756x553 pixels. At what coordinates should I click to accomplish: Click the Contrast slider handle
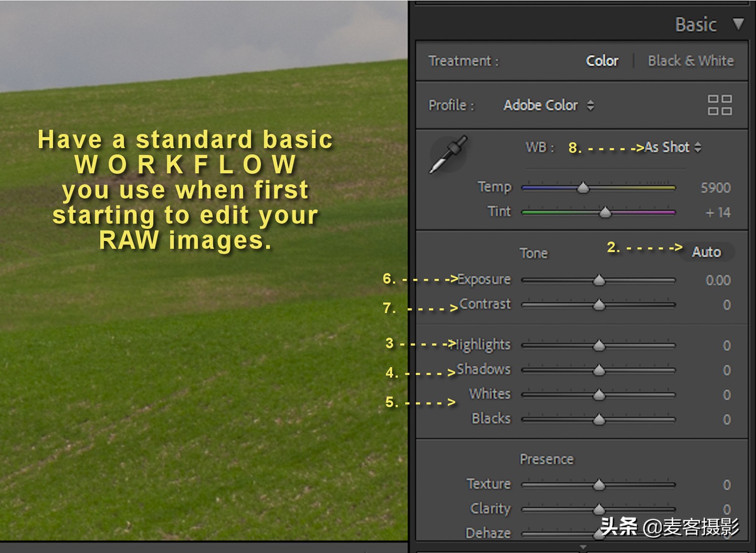point(599,304)
